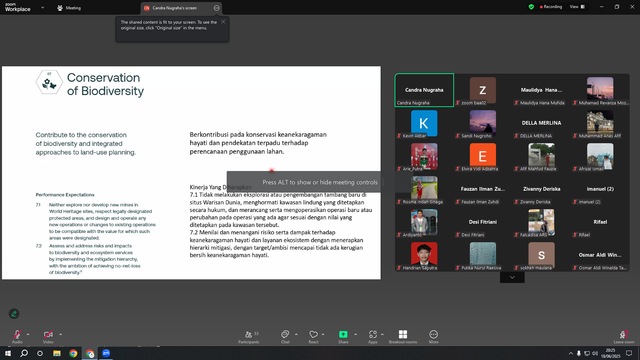Click the biodiversity hexagon logo on slide
Screen dimensions: 640x360
tap(49, 82)
